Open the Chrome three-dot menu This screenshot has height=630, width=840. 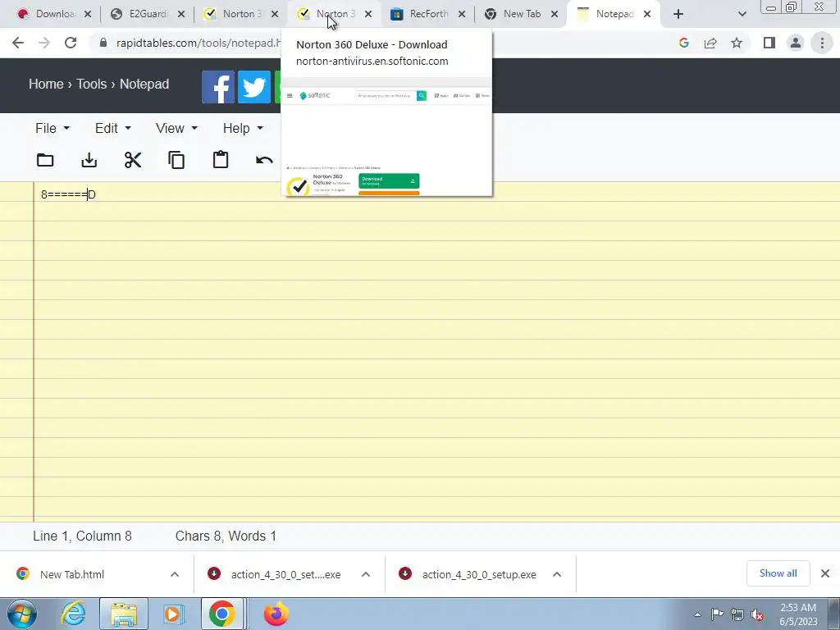tap(822, 43)
